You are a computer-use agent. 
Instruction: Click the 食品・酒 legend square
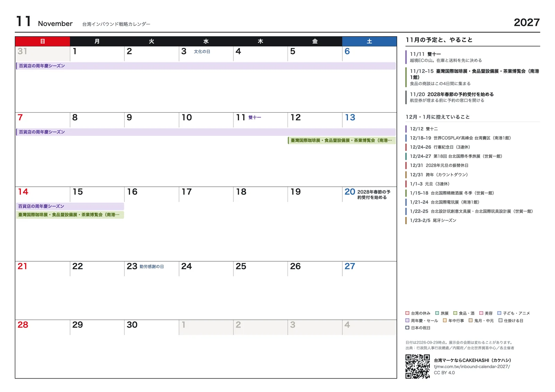[x=455, y=313]
